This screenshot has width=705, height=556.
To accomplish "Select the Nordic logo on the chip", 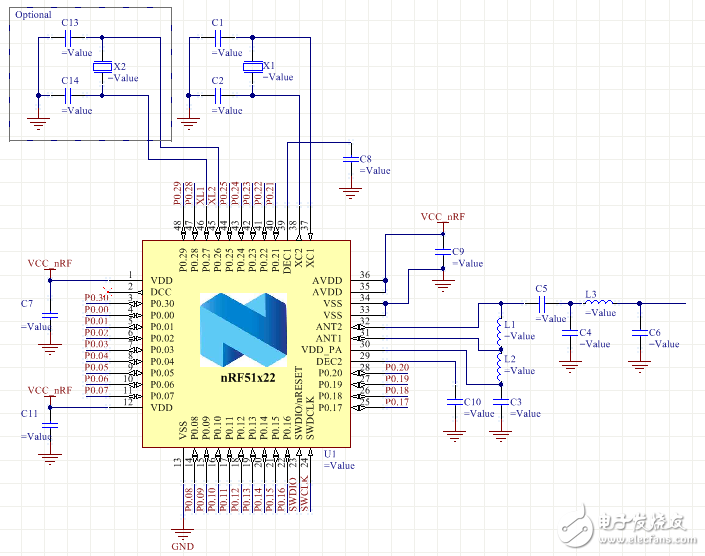I will [x=243, y=331].
